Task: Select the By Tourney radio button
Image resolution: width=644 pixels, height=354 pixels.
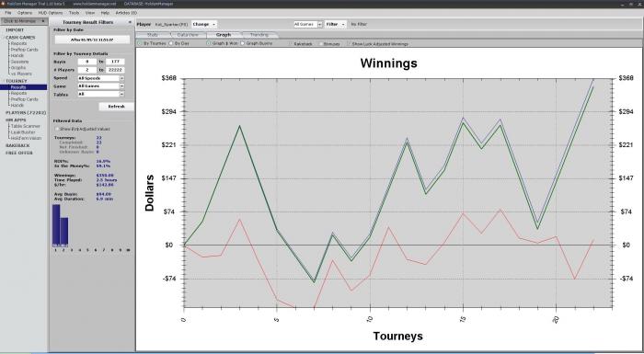Action: (x=140, y=43)
